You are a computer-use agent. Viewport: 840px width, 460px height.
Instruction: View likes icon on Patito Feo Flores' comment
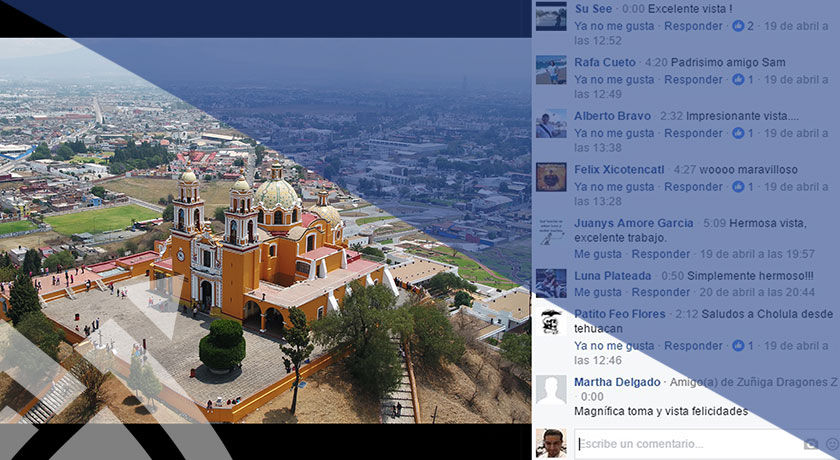(739, 345)
